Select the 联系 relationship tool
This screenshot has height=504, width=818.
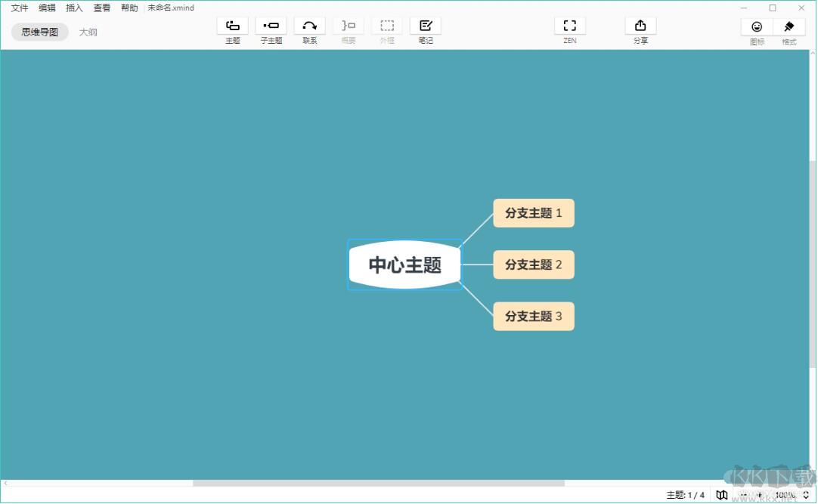[310, 26]
